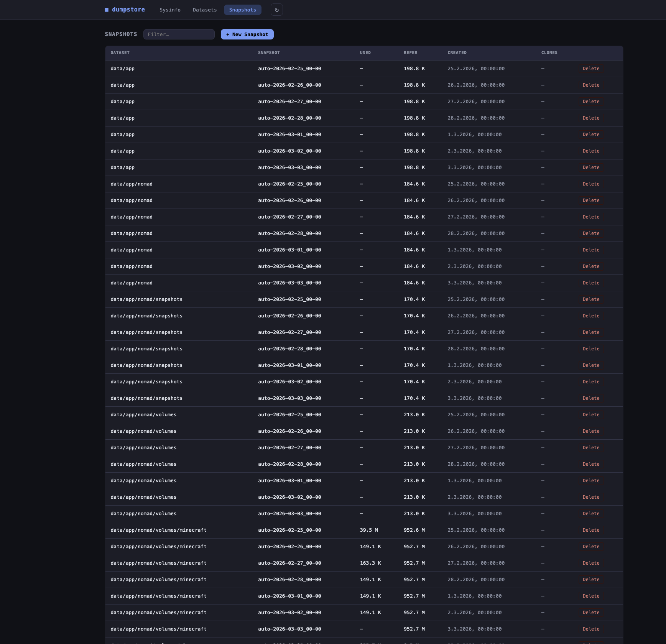The height and width of the screenshot is (644, 666).
Task: Refresh the page using the reload icon
Action: point(276,10)
